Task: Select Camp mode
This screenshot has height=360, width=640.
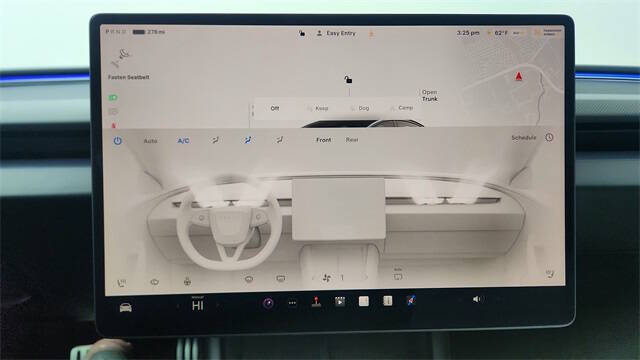Action: [402, 108]
